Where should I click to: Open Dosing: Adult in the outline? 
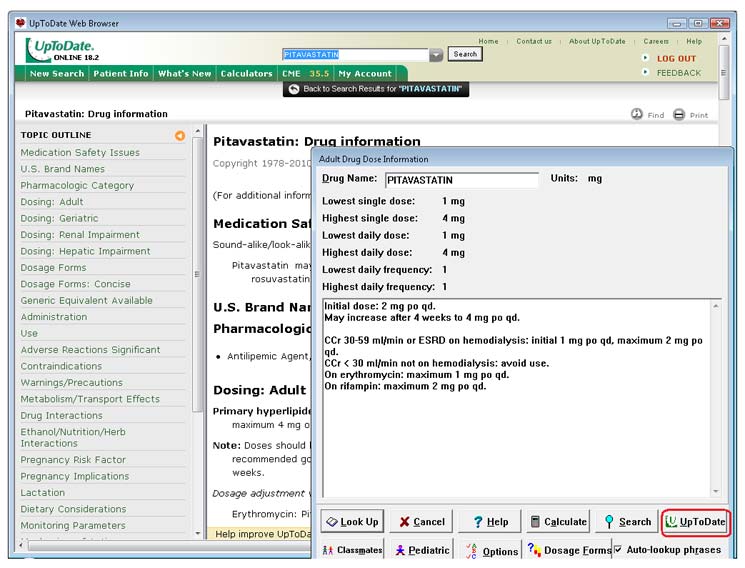click(x=52, y=202)
